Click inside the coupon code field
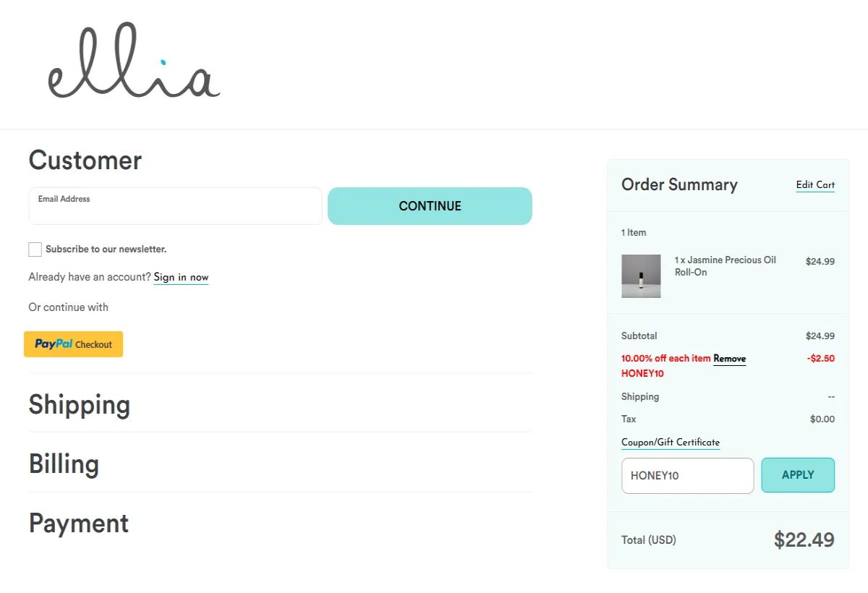 687,476
